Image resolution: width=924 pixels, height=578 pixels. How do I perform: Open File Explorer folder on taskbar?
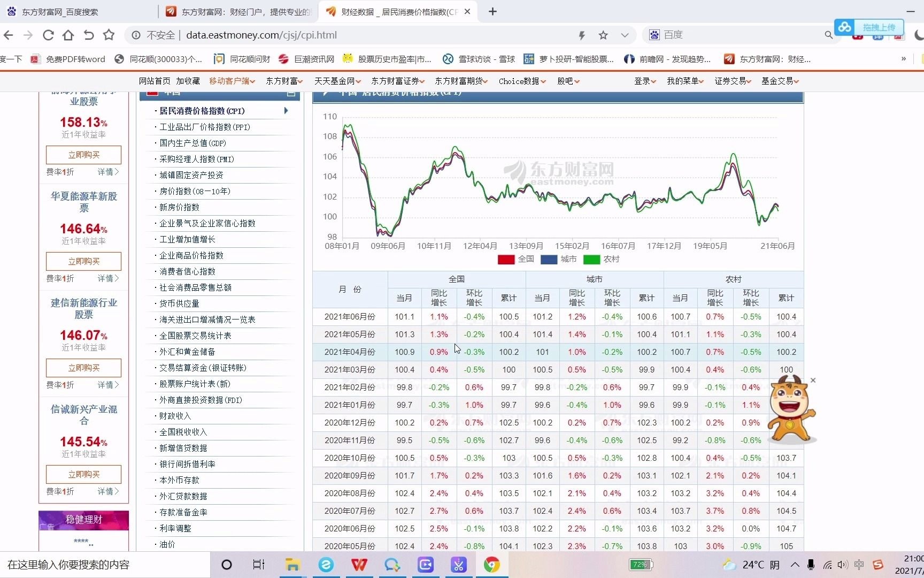[x=292, y=565]
